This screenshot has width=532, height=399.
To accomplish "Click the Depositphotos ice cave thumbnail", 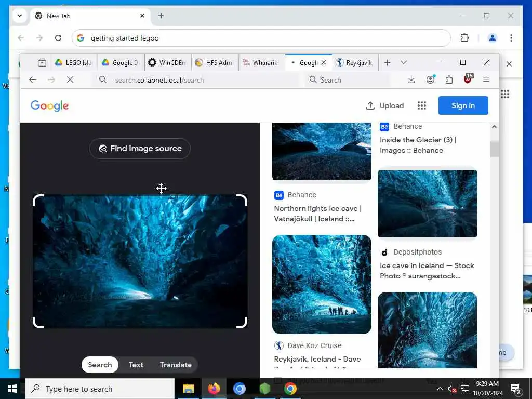I will point(428,204).
